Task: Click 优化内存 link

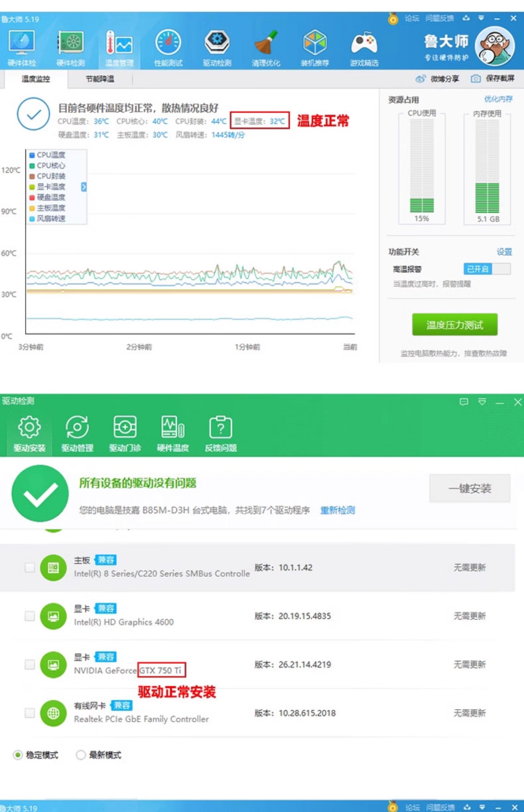Action: coord(498,99)
